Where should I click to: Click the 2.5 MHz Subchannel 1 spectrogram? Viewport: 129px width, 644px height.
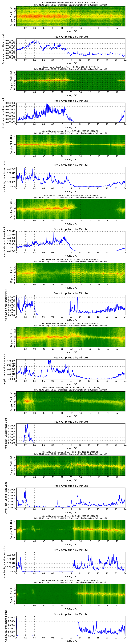[x=71, y=80]
